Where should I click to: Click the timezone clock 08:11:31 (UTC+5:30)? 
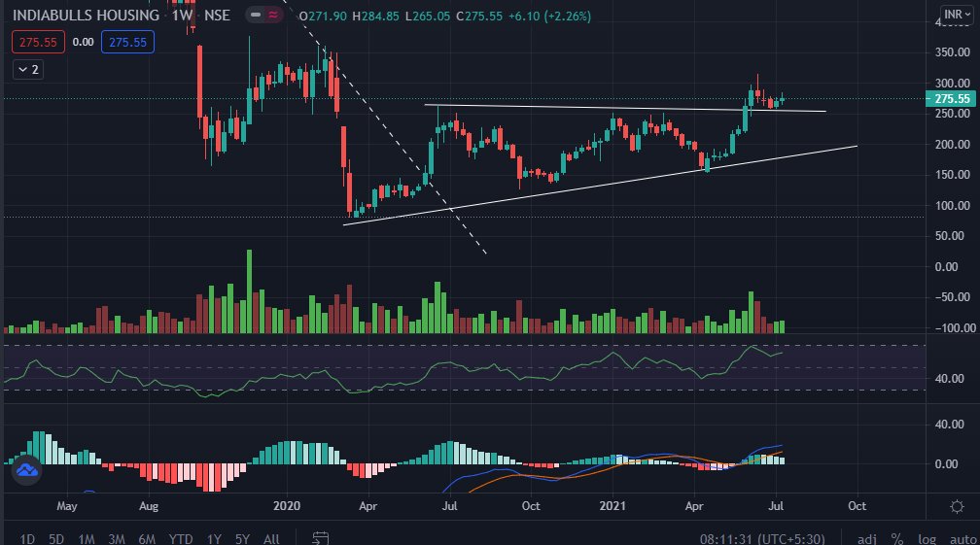coord(762,538)
